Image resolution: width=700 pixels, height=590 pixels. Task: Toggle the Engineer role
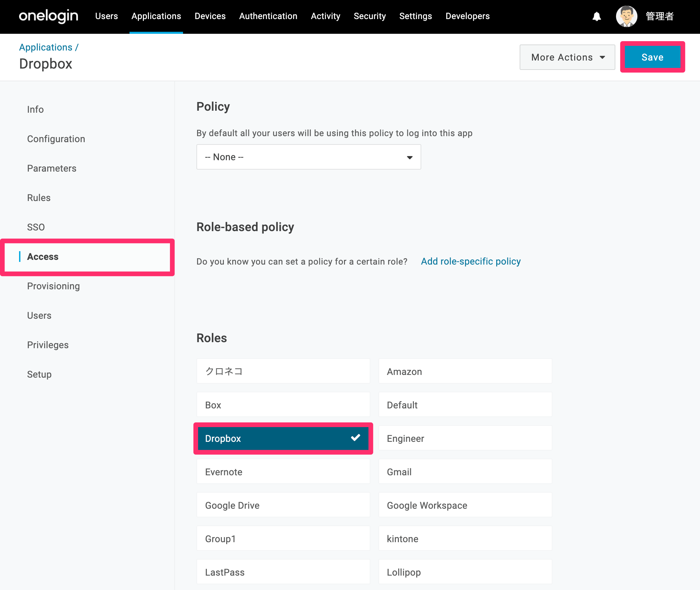click(465, 438)
